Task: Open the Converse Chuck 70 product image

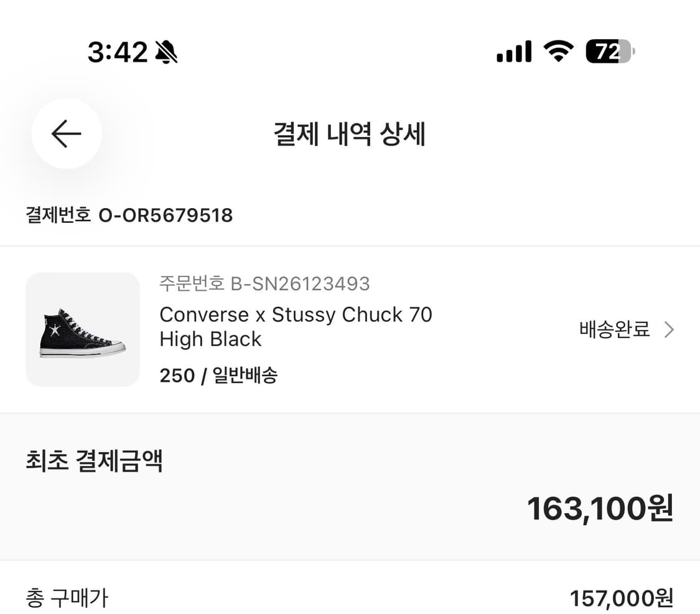Action: click(82, 329)
